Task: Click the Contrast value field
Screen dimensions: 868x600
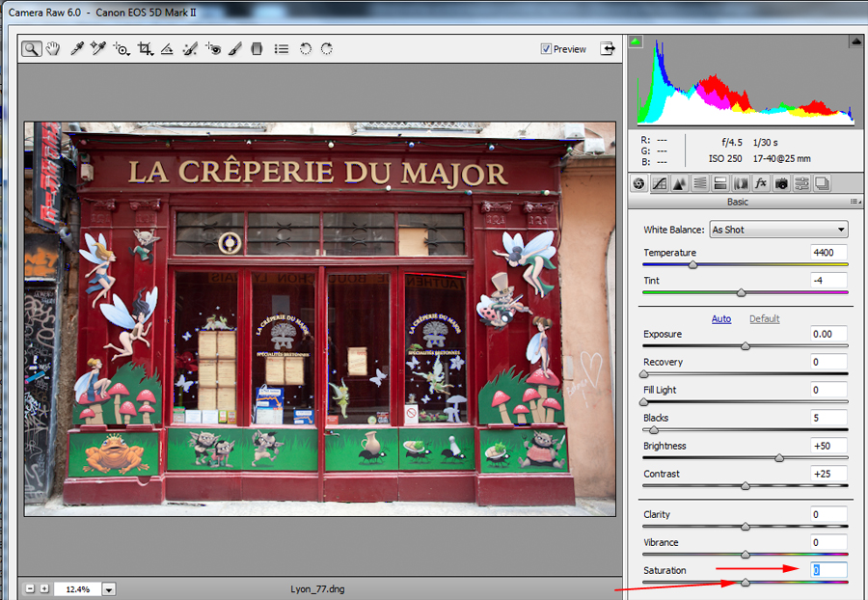Action: tap(828, 474)
